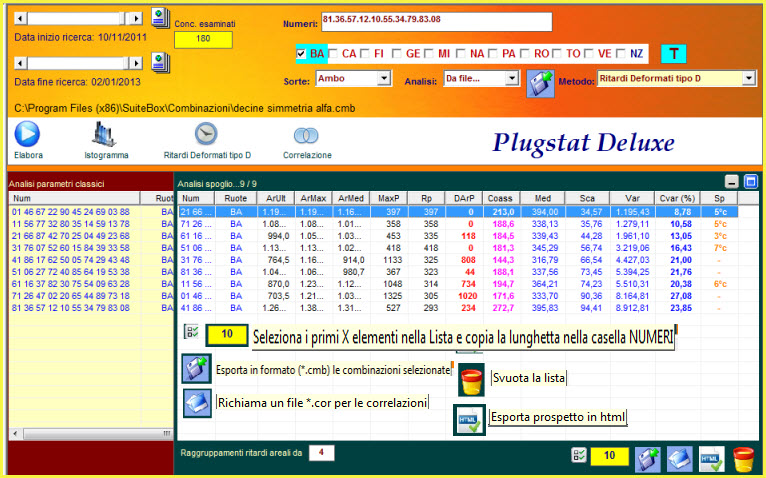Sort the table by the ArMax column header

[x=313, y=198]
